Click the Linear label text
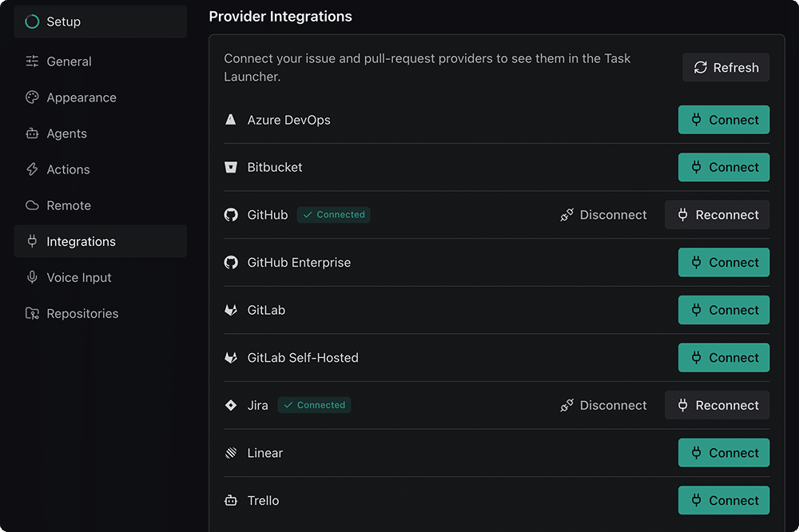This screenshot has width=799, height=532. (265, 453)
